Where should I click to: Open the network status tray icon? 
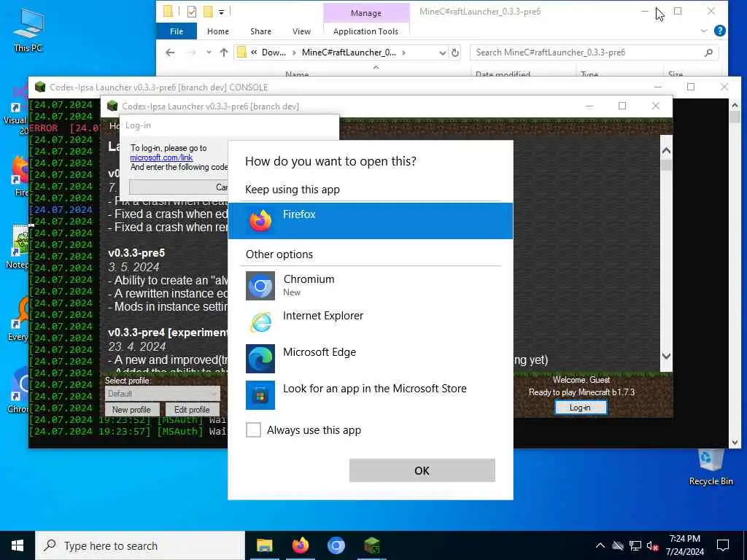pyautogui.click(x=635, y=545)
